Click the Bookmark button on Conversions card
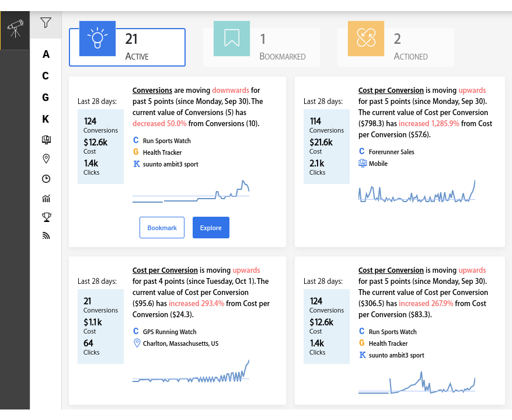The image size is (512, 420). 162,228
